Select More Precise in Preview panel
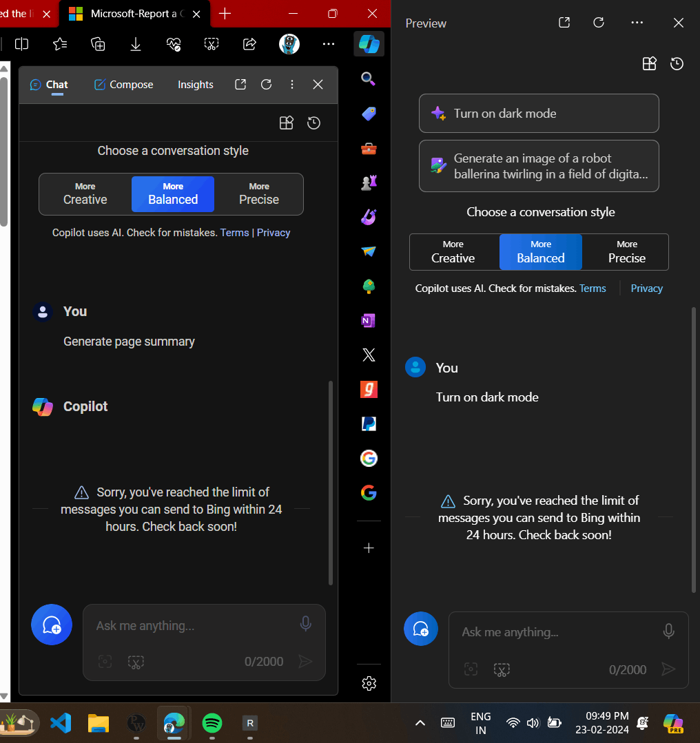The width and height of the screenshot is (700, 743). (x=627, y=252)
